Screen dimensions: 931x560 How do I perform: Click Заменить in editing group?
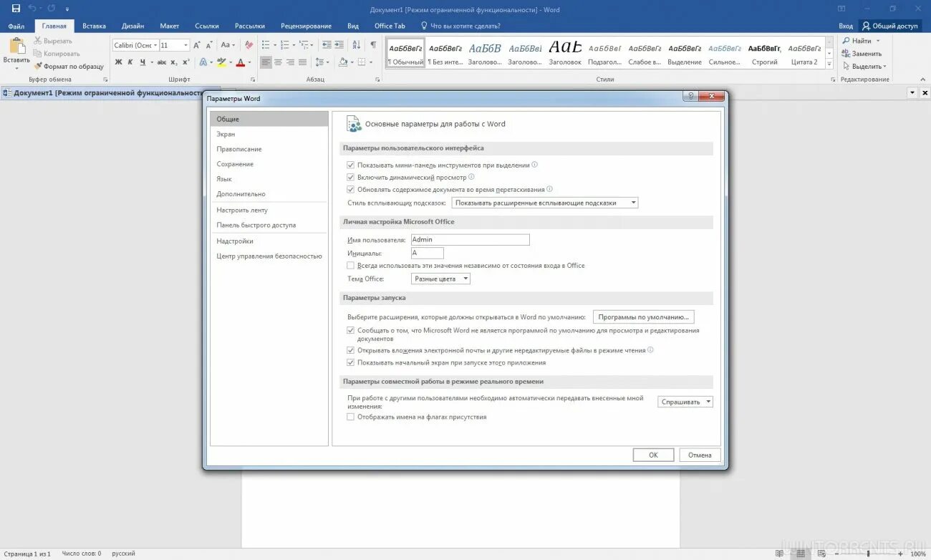pos(862,54)
